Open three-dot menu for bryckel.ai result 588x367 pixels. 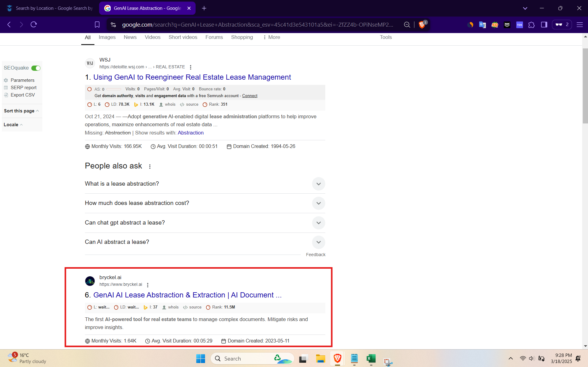(x=147, y=285)
